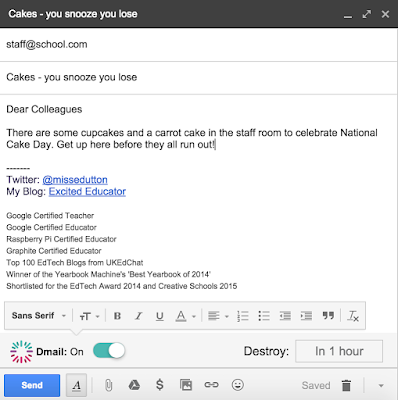Toggle bold formatting
Image resolution: width=398 pixels, height=400 pixels.
117,316
